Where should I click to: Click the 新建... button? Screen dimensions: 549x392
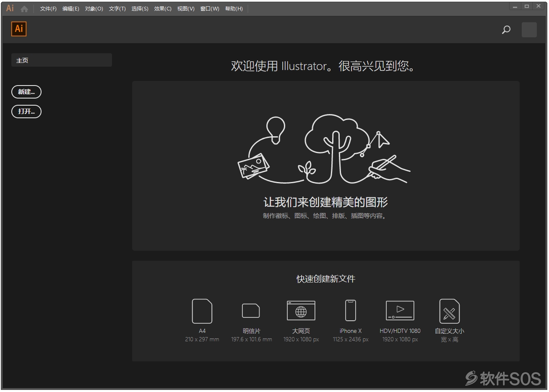(26, 92)
